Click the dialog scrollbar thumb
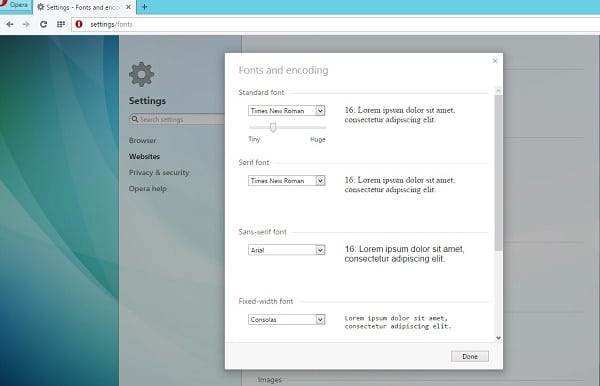 498,173
